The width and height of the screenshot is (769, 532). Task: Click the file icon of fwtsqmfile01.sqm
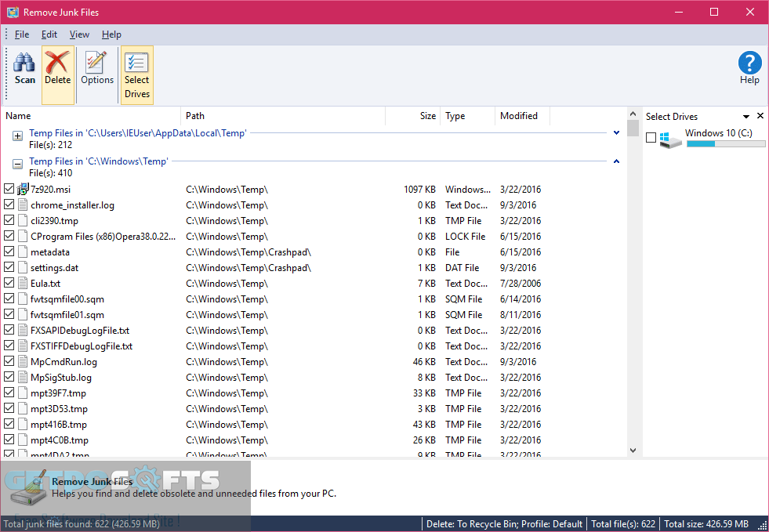pos(23,315)
